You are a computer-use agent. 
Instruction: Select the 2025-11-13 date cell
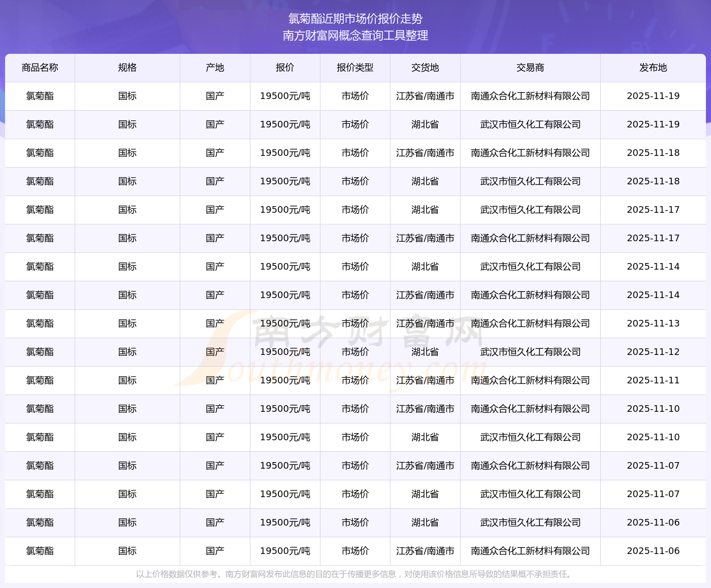[x=653, y=323]
